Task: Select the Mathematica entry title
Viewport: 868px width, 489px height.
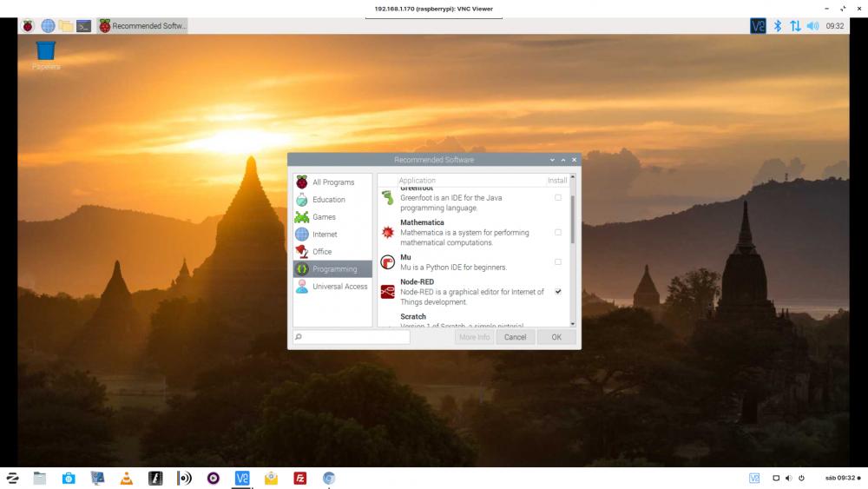Action: tap(422, 222)
